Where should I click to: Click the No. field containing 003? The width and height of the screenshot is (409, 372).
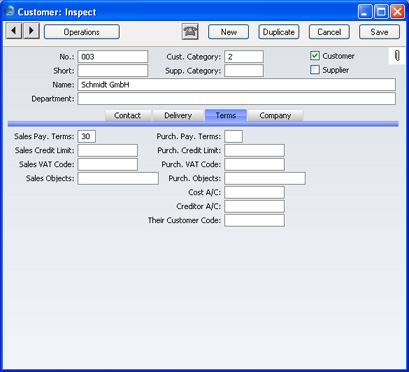113,57
